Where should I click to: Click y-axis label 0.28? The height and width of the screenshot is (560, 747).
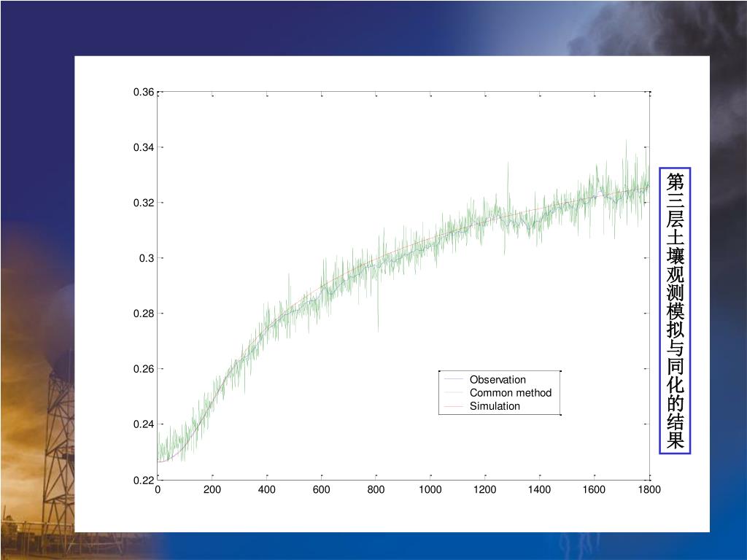[x=144, y=314]
